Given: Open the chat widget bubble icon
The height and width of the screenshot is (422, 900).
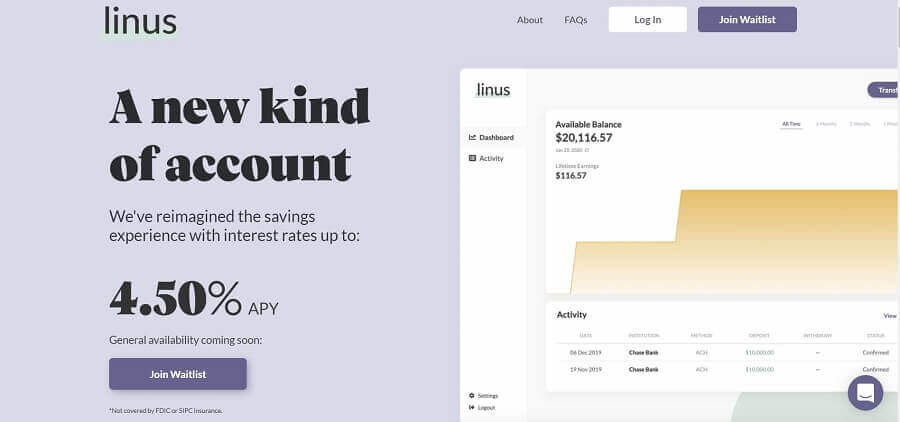Looking at the screenshot, I should [x=865, y=393].
